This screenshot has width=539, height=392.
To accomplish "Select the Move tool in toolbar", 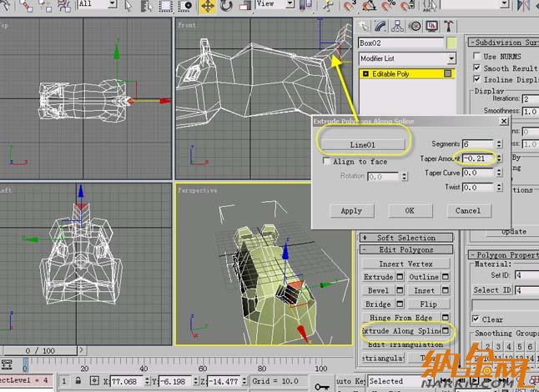I will 207,6.
